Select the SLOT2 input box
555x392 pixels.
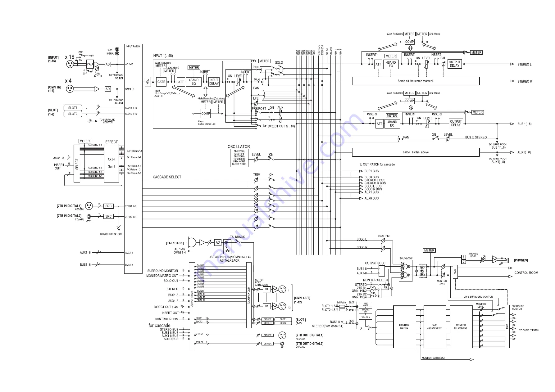click(x=73, y=114)
